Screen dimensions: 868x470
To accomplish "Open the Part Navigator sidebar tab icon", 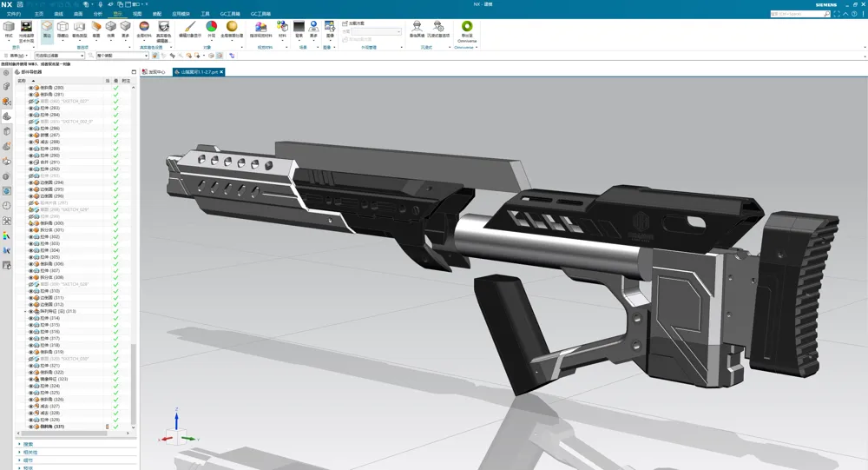I will (x=7, y=116).
